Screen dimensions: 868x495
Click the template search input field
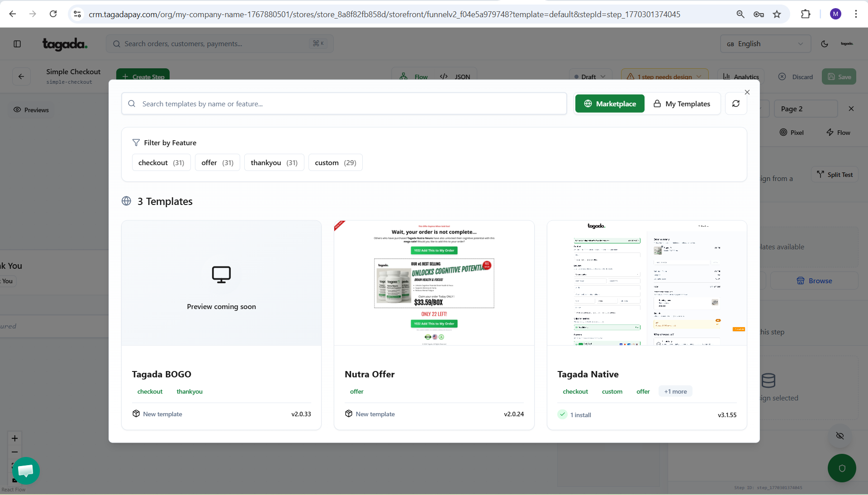[x=344, y=104]
